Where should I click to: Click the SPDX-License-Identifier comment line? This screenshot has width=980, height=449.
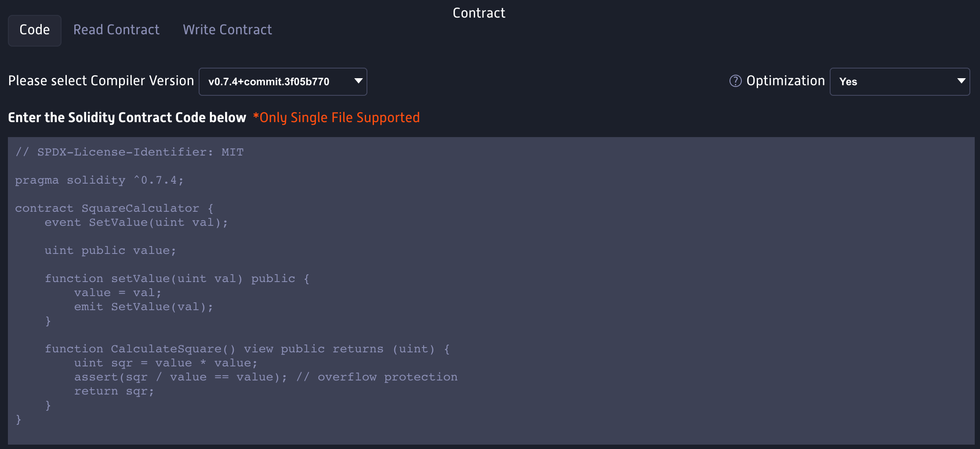tap(129, 152)
